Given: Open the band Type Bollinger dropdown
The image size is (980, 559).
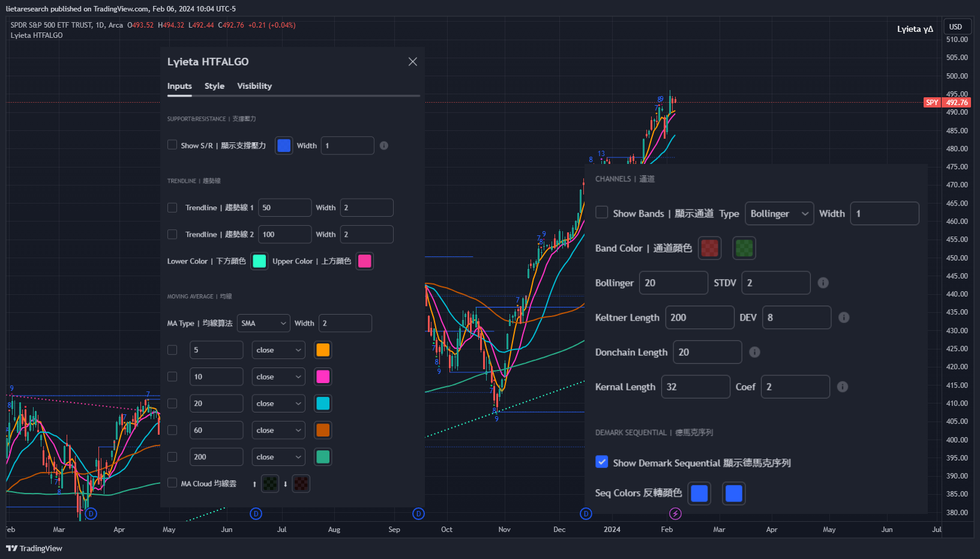Looking at the screenshot, I should (x=780, y=214).
